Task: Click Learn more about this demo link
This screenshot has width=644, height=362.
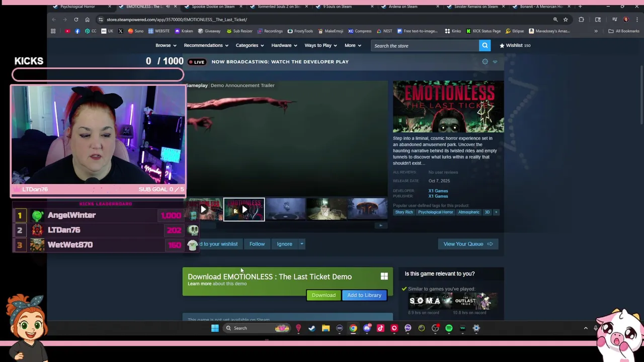Action: (x=217, y=284)
